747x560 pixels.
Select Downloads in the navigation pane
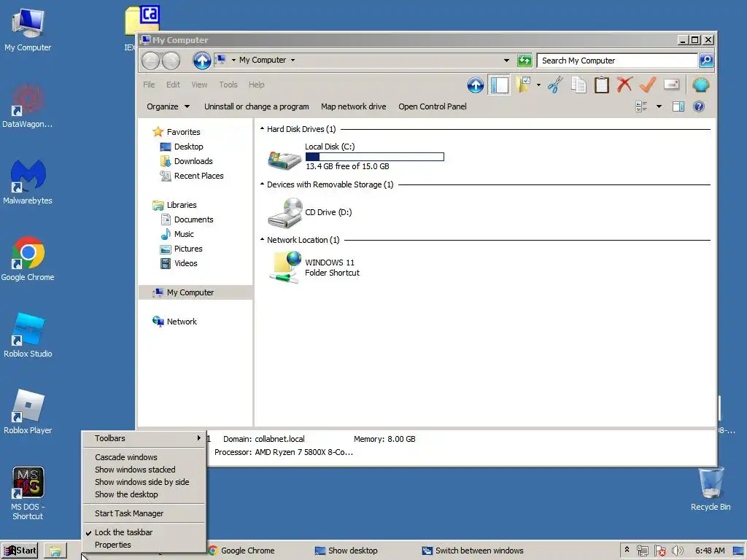[193, 161]
